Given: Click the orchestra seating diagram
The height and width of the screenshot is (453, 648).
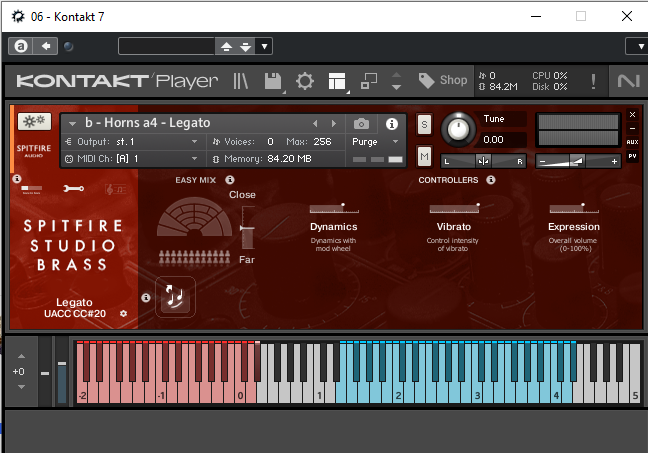Looking at the screenshot, I should tap(194, 217).
